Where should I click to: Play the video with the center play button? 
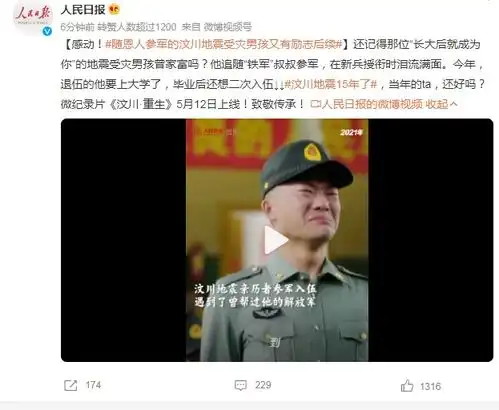coord(276,240)
